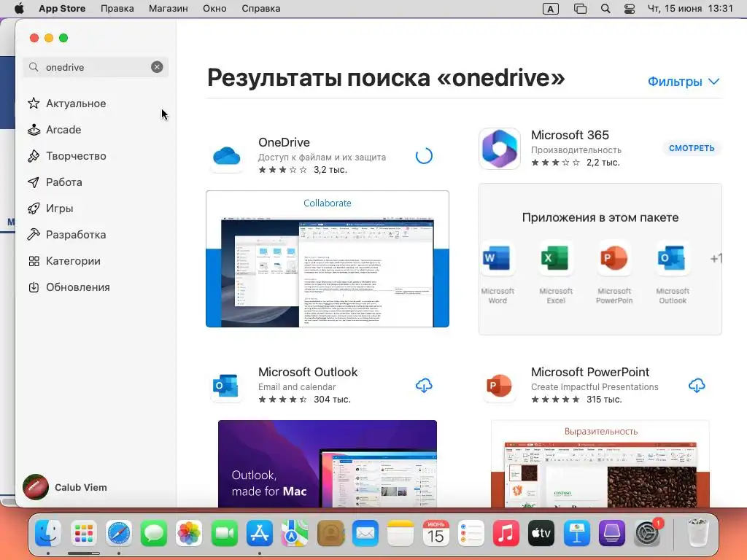The width and height of the screenshot is (747, 560).
Task: Open Launchpad from the dock
Action: point(83,533)
